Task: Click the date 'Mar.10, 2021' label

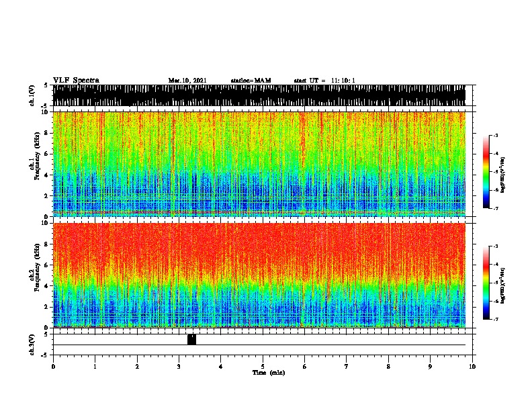Action: 187,81
